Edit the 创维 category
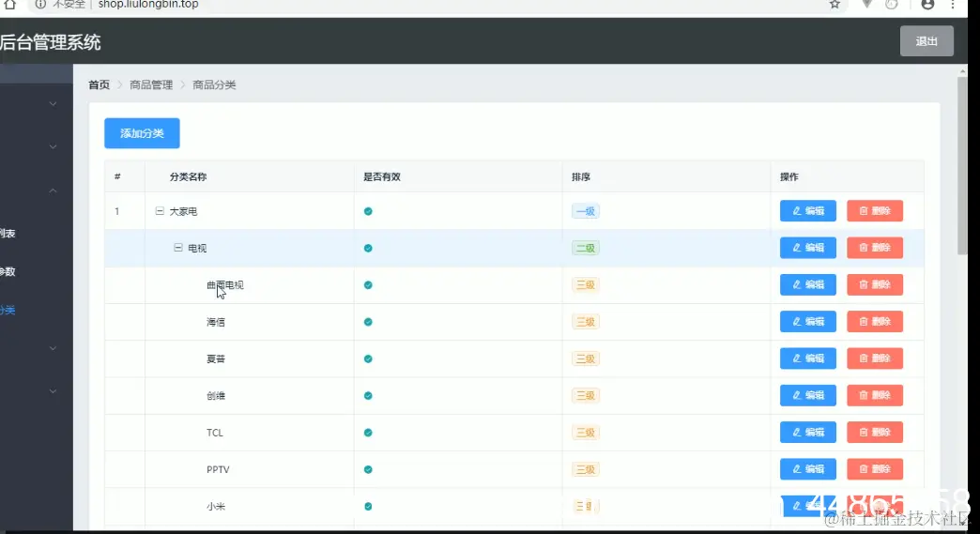The image size is (980, 534). (x=808, y=395)
